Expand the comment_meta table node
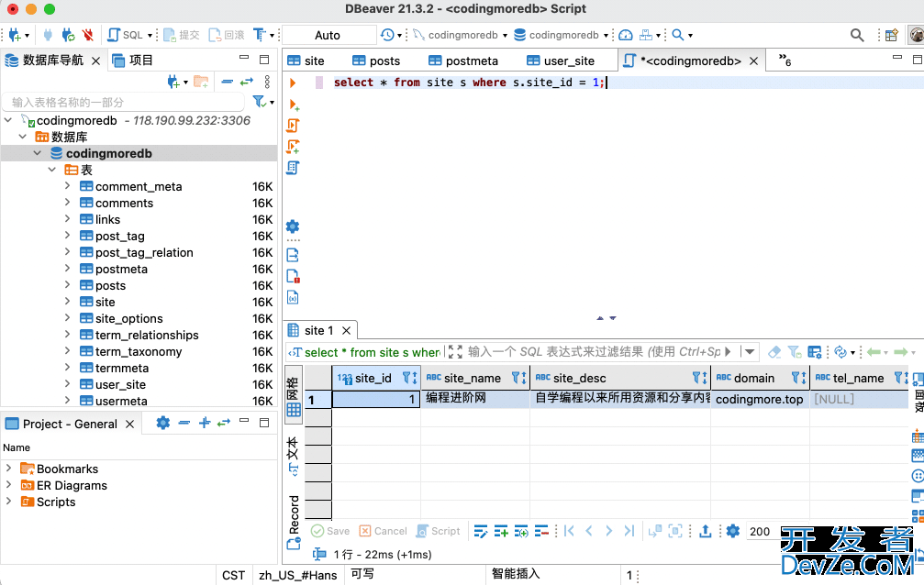The image size is (924, 585). tap(67, 185)
